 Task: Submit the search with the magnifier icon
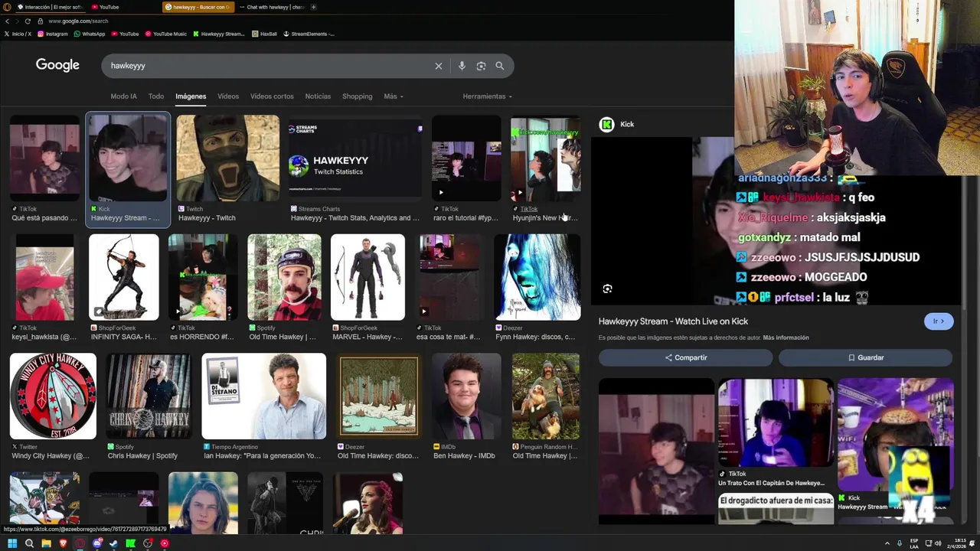(x=500, y=66)
